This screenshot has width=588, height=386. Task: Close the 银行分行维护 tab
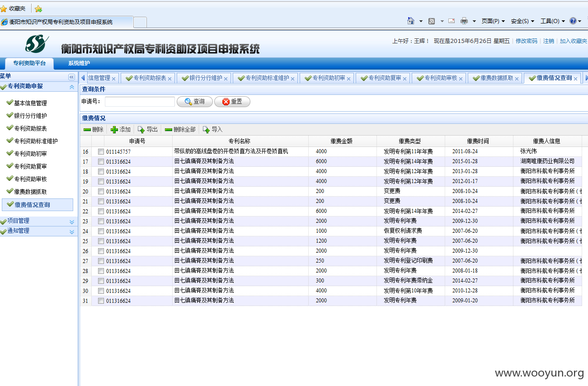point(226,79)
